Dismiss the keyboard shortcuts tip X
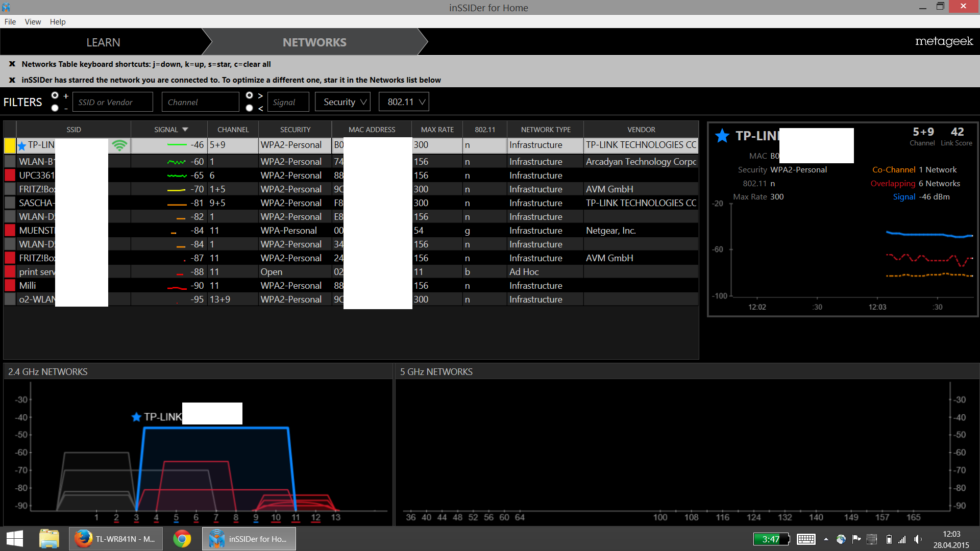 tap(12, 64)
